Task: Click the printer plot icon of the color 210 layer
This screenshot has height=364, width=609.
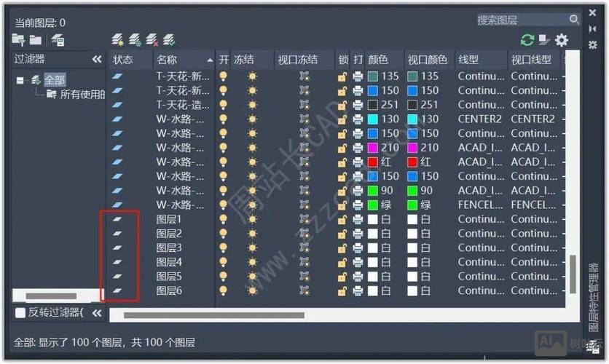Action: click(358, 148)
